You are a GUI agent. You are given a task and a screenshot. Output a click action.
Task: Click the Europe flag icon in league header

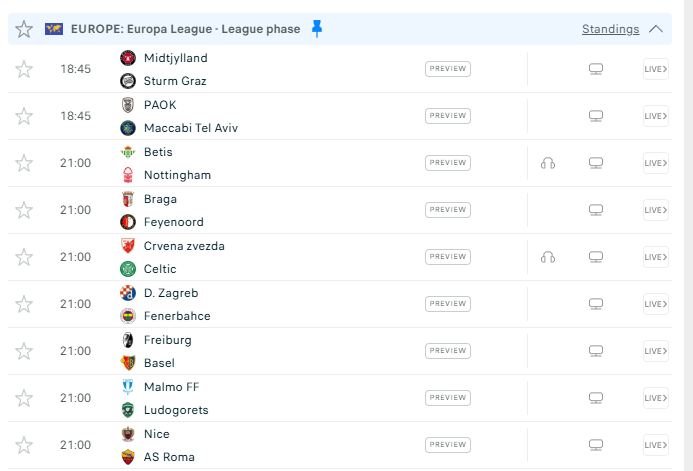click(x=54, y=29)
